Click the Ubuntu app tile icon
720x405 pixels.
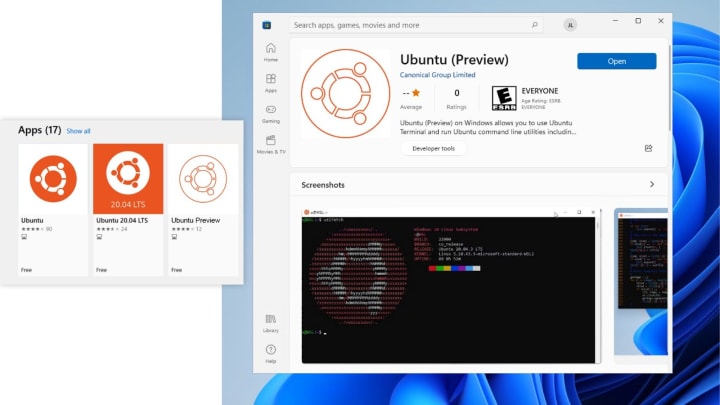click(53, 179)
